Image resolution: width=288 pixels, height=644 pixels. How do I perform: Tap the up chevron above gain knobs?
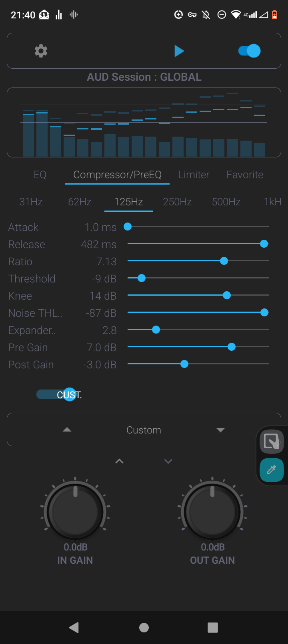(119, 461)
